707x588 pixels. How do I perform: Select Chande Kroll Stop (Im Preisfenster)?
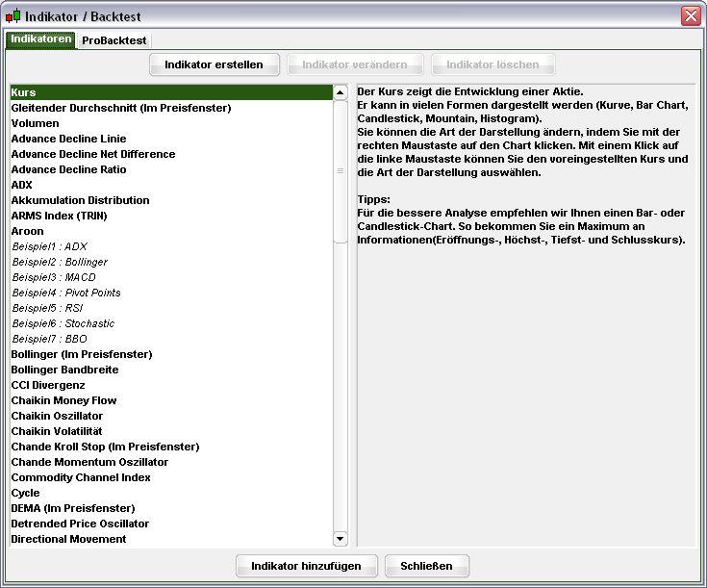[171, 447]
